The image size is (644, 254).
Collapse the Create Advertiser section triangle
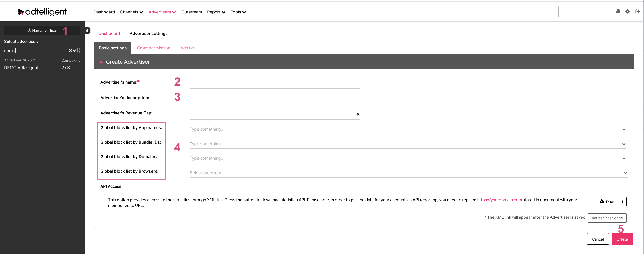pyautogui.click(x=101, y=62)
